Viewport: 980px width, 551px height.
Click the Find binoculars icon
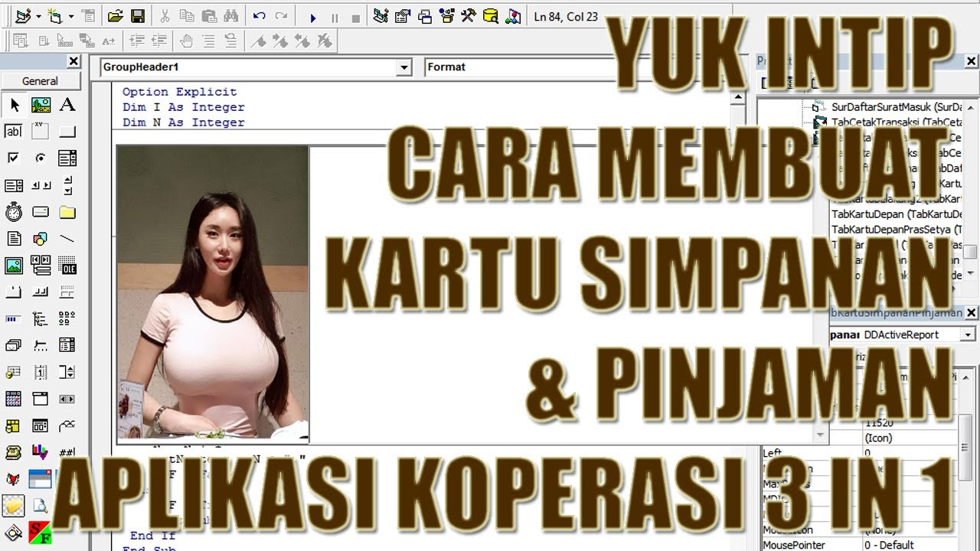tap(230, 16)
